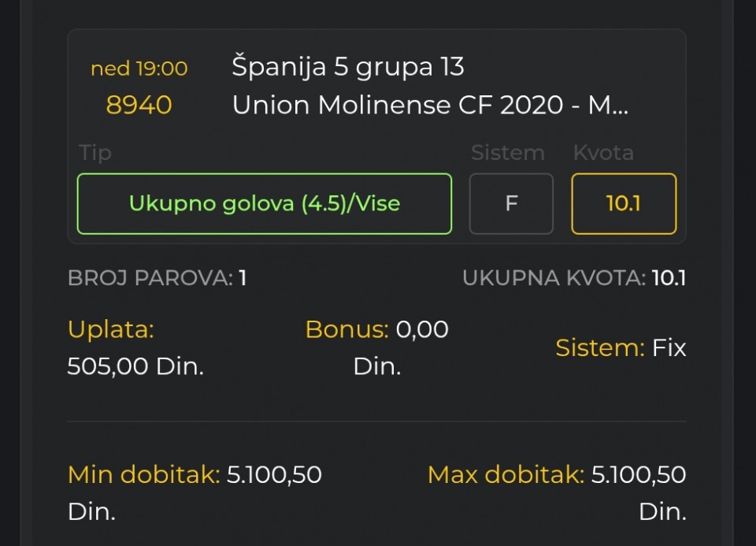Viewport: 756px width, 546px height.
Task: Click the match time ned 19:00
Action: [139, 69]
